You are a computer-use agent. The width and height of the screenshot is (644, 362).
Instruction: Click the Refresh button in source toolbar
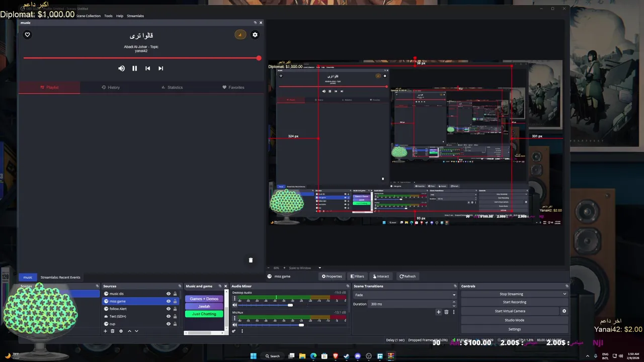pyautogui.click(x=408, y=277)
